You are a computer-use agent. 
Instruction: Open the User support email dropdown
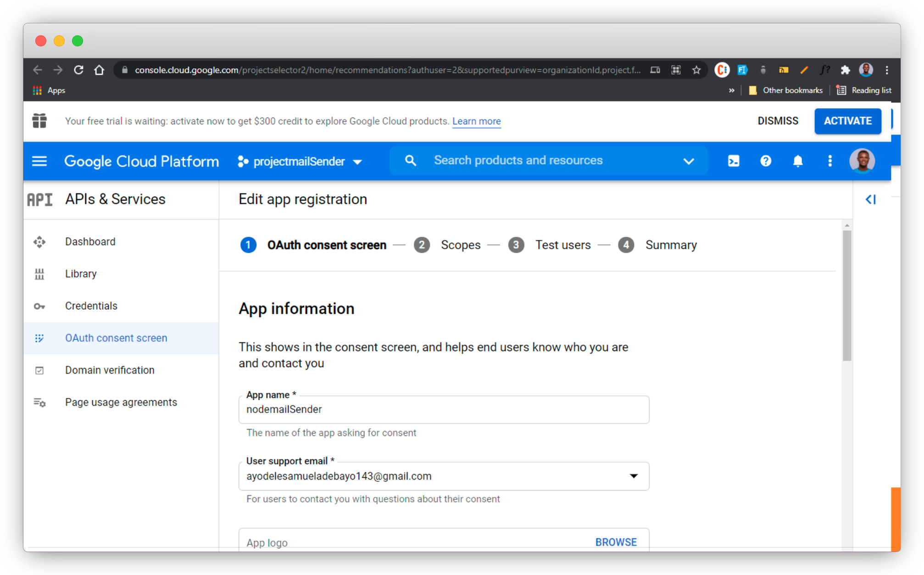click(444, 476)
